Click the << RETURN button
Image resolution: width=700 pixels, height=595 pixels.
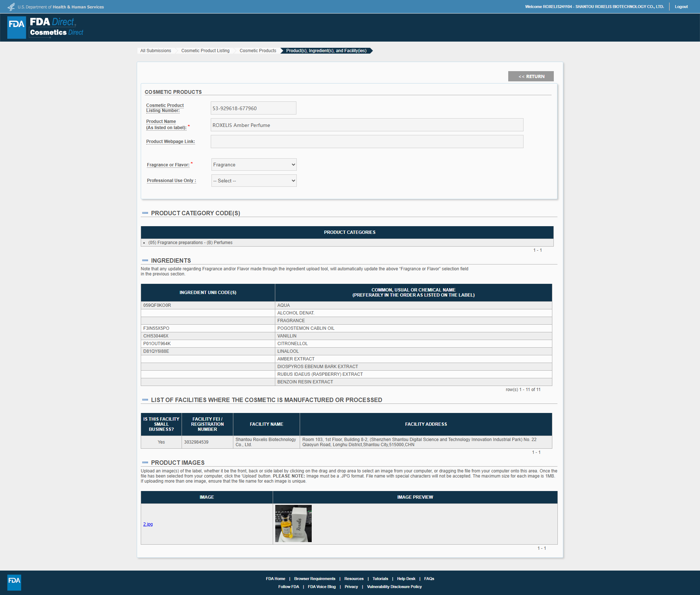(531, 76)
